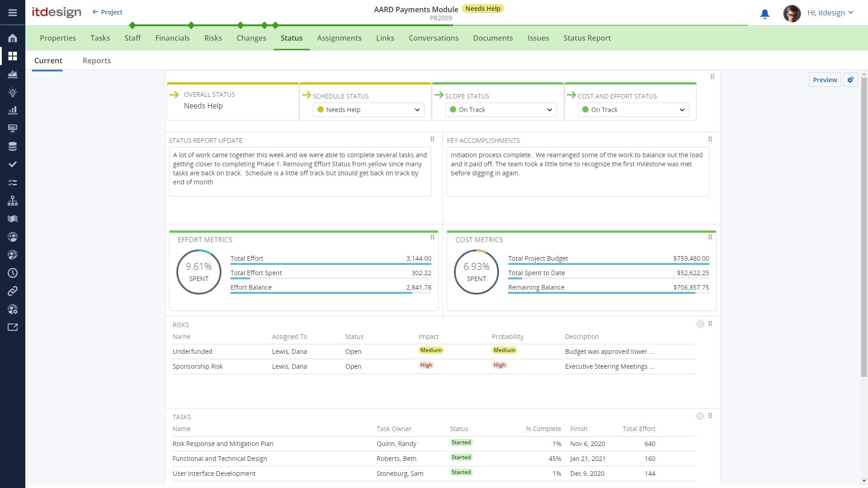Open the hamburger menu icon
The image size is (868, 488).
pyautogui.click(x=13, y=13)
